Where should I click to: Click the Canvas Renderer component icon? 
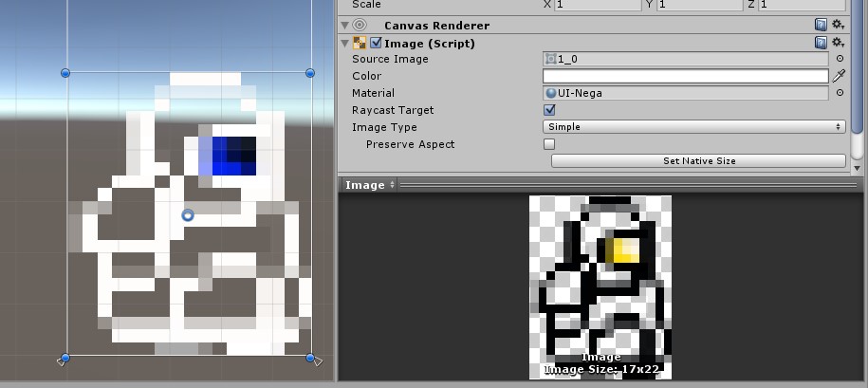[x=360, y=25]
